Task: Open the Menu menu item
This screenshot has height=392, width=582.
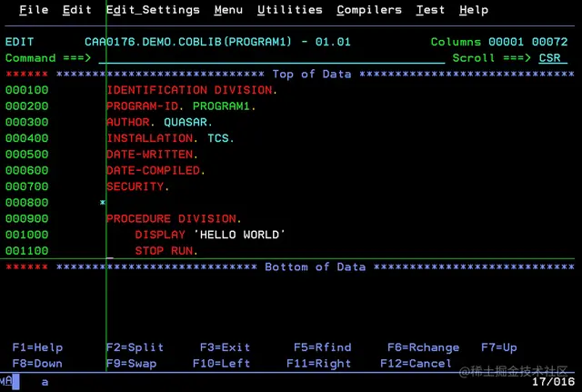Action: tap(228, 10)
